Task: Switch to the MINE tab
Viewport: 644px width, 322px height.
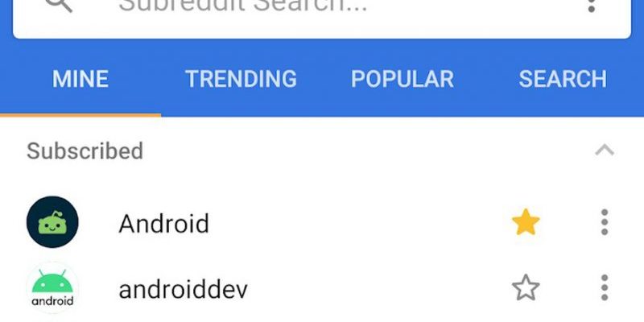Action: (x=80, y=79)
